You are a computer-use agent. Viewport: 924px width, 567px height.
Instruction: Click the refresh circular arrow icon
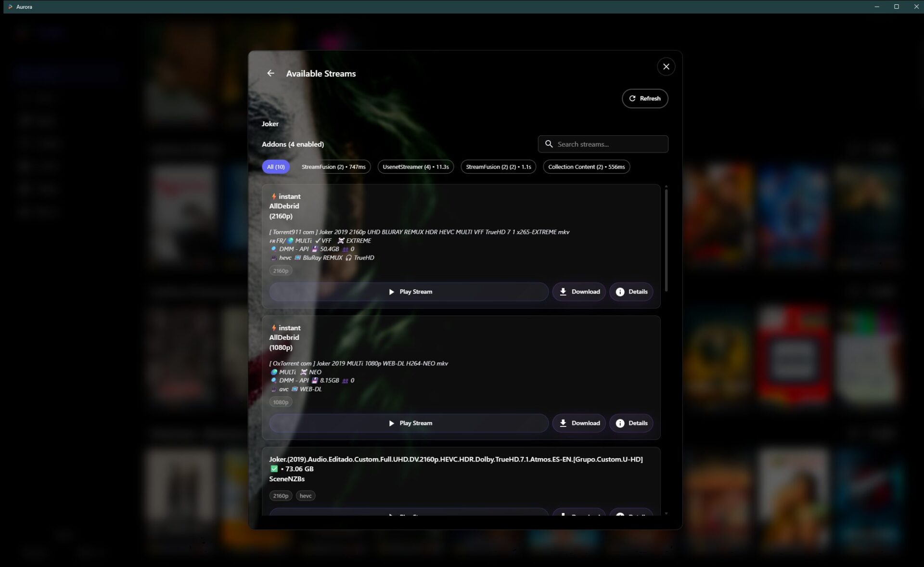(x=633, y=98)
